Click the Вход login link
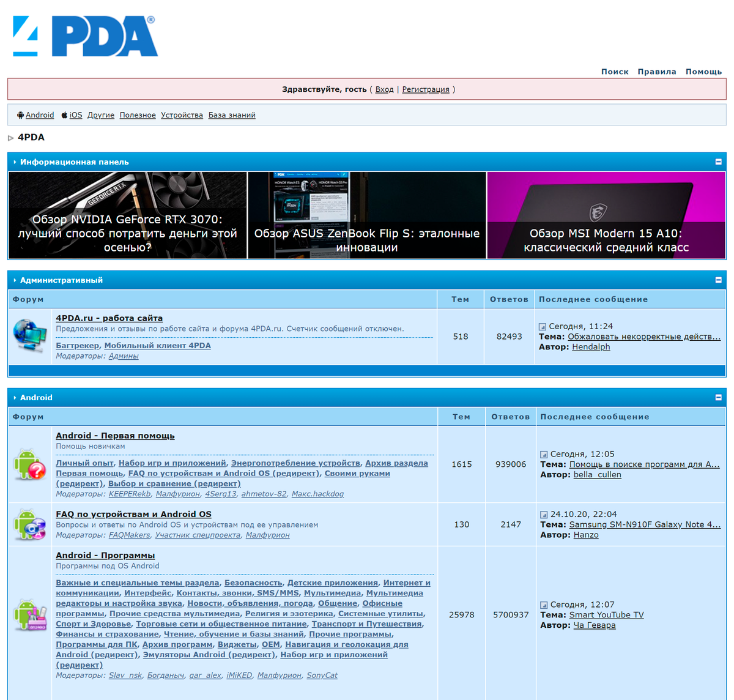The height and width of the screenshot is (700, 734). pos(384,89)
